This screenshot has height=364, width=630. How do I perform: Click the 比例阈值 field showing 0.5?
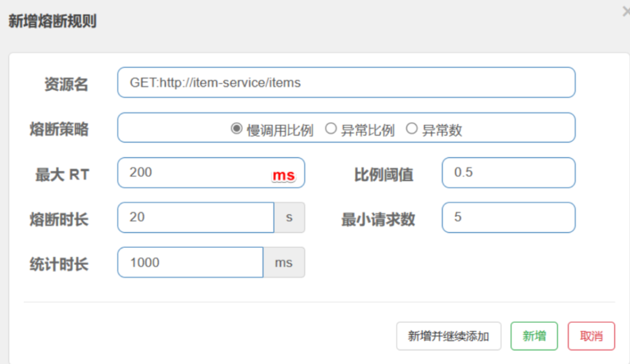(508, 173)
